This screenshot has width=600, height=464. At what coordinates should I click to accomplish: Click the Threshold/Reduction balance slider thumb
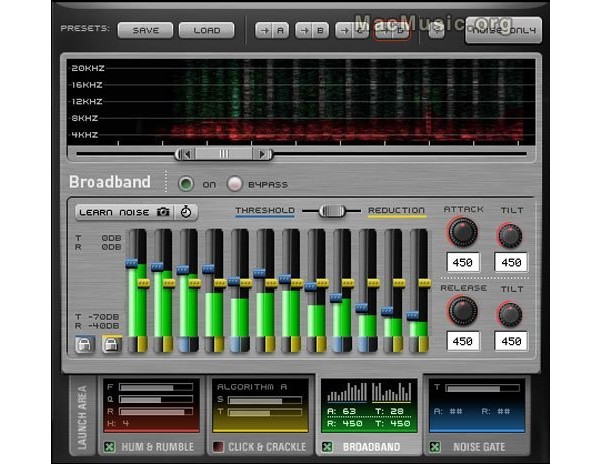332,211
